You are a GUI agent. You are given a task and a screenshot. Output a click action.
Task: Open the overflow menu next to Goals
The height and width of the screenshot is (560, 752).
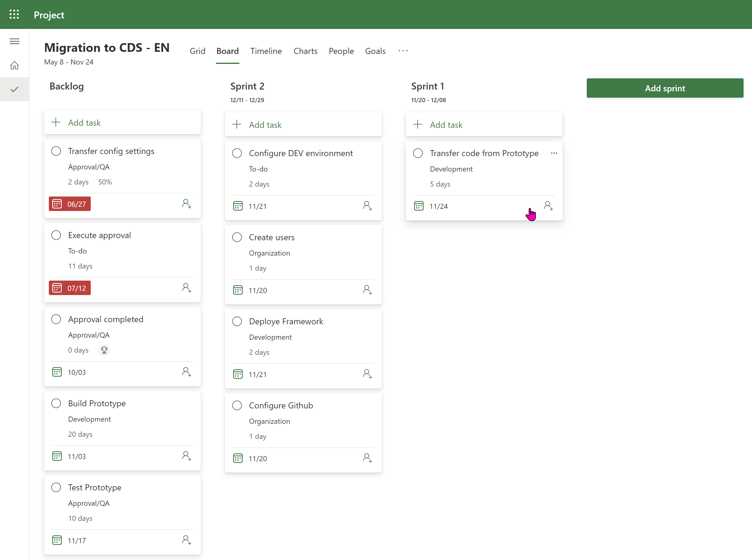(403, 51)
